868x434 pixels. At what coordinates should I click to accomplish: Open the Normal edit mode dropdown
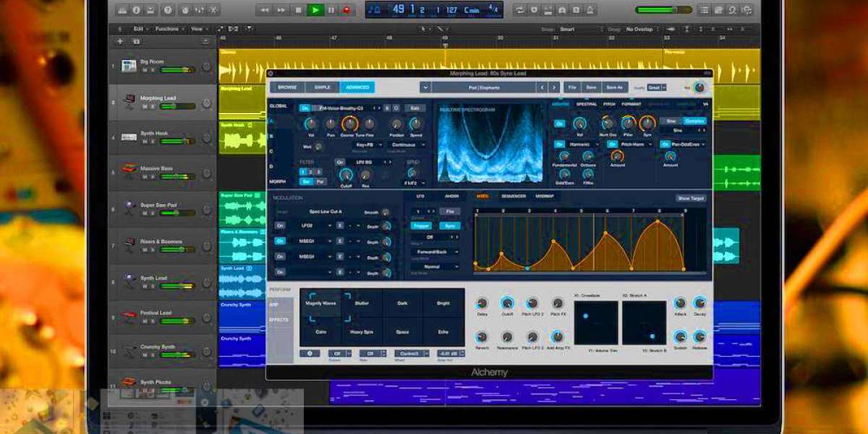435,266
